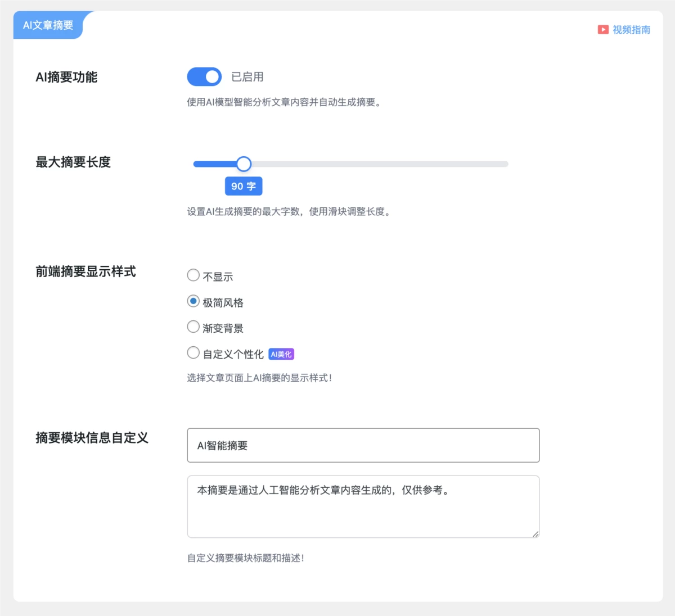
Task: Select the 自定义个性化 radio option
Action: (x=193, y=353)
